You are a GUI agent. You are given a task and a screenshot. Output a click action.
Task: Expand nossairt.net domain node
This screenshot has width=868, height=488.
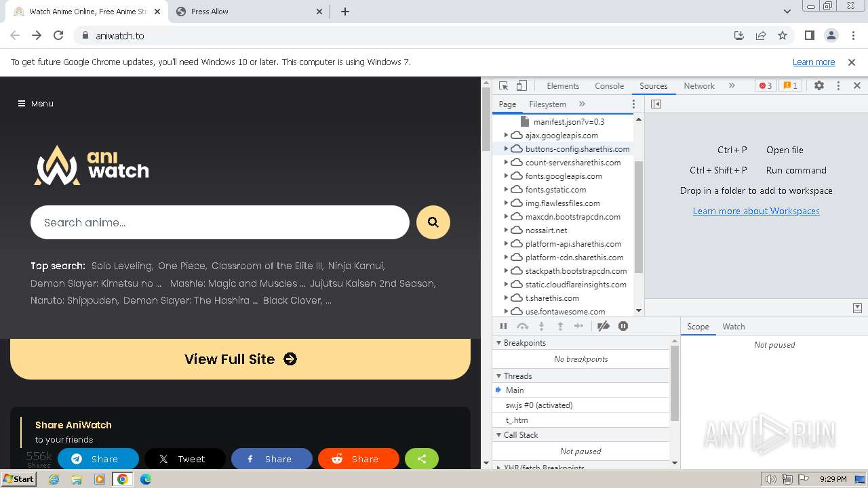506,230
